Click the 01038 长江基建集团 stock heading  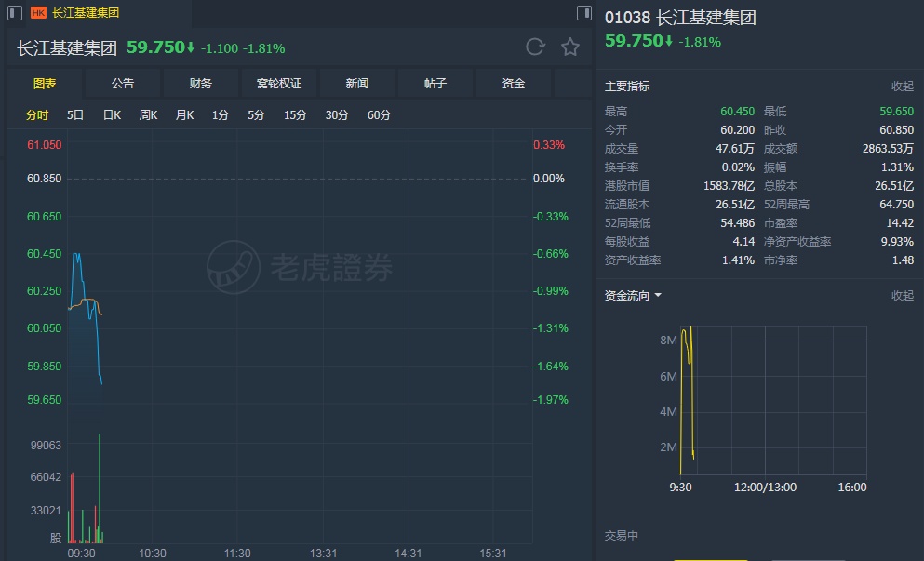point(679,18)
